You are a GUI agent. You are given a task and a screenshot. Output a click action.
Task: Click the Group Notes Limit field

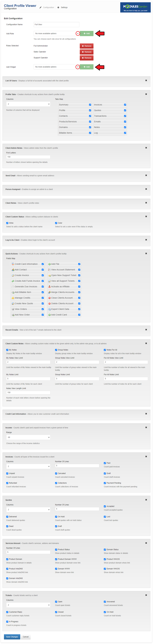[77, 379]
